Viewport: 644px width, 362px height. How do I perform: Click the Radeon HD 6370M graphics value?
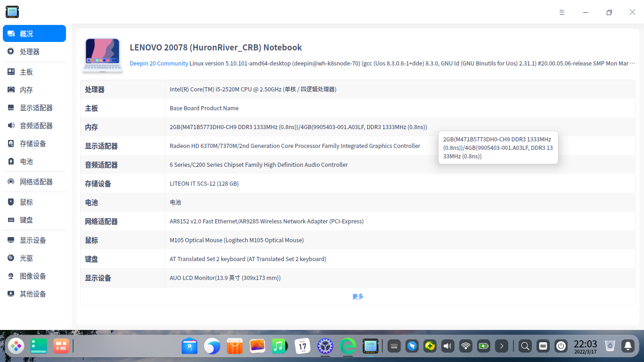coord(295,146)
